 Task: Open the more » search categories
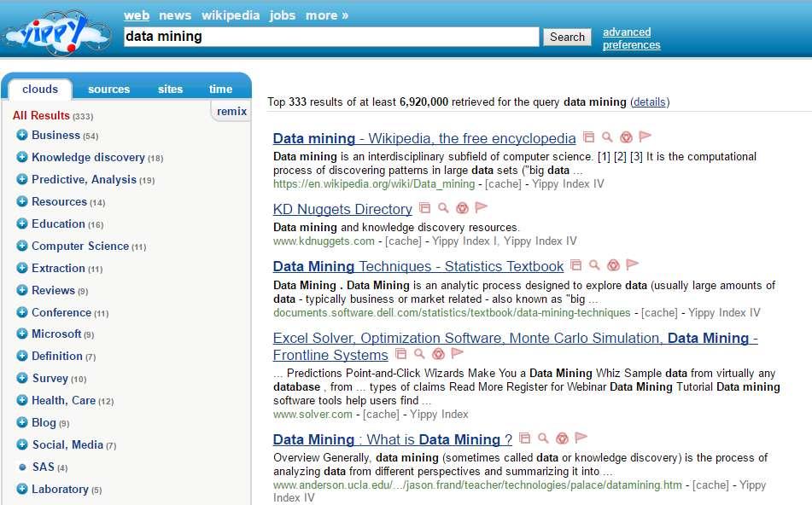(327, 15)
